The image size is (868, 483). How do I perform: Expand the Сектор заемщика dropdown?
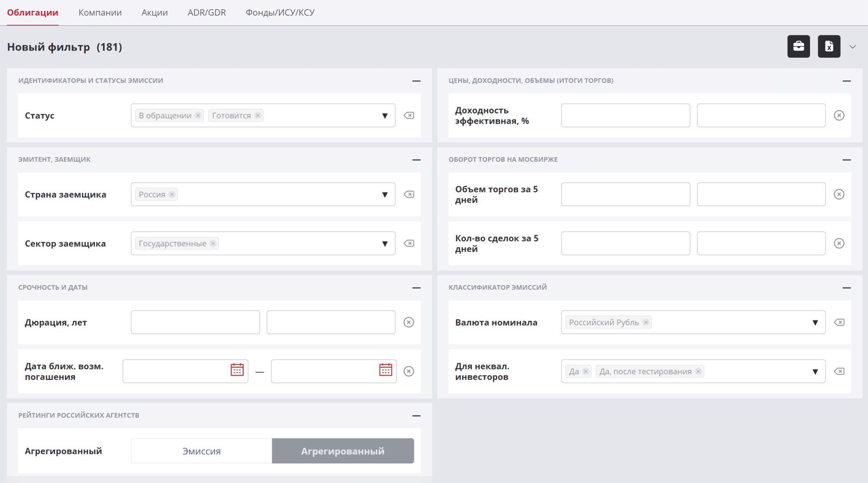coord(385,244)
